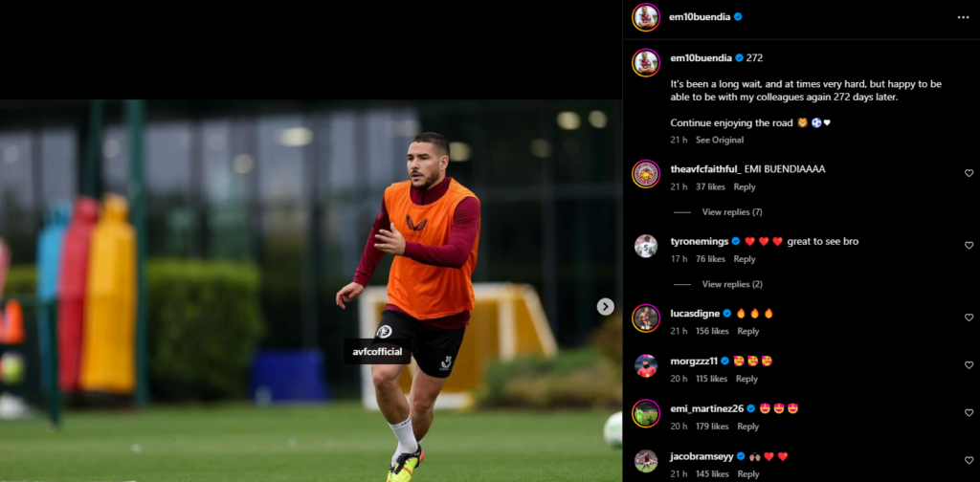The image size is (980, 482).
Task: Open lucasdigne profile avatar
Action: [x=646, y=318]
